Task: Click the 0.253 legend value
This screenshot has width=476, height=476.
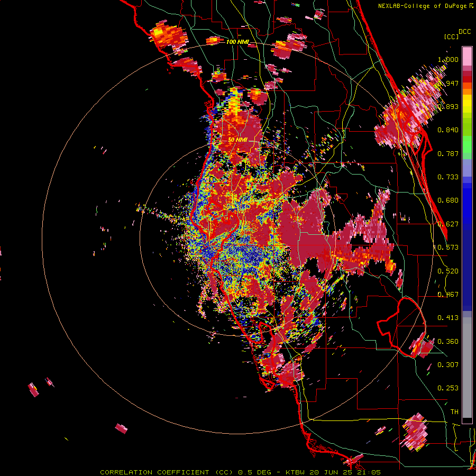Action: [x=448, y=388]
